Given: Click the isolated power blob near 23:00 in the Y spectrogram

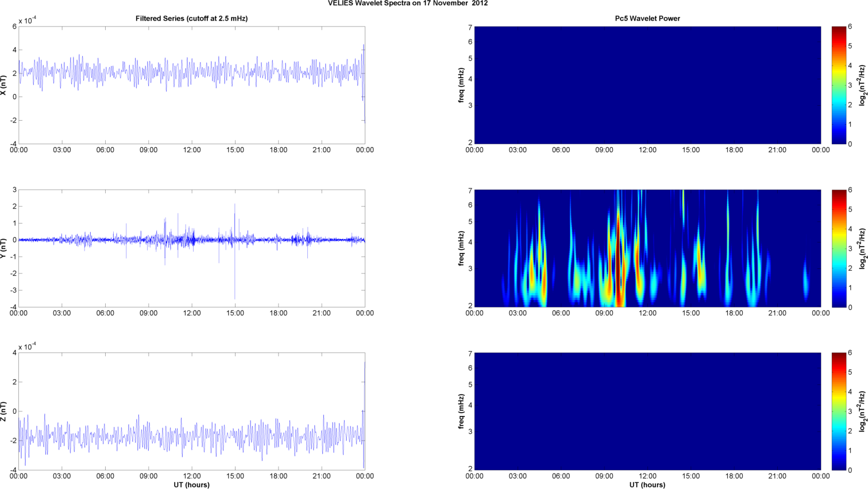Looking at the screenshot, I should click(x=806, y=281).
